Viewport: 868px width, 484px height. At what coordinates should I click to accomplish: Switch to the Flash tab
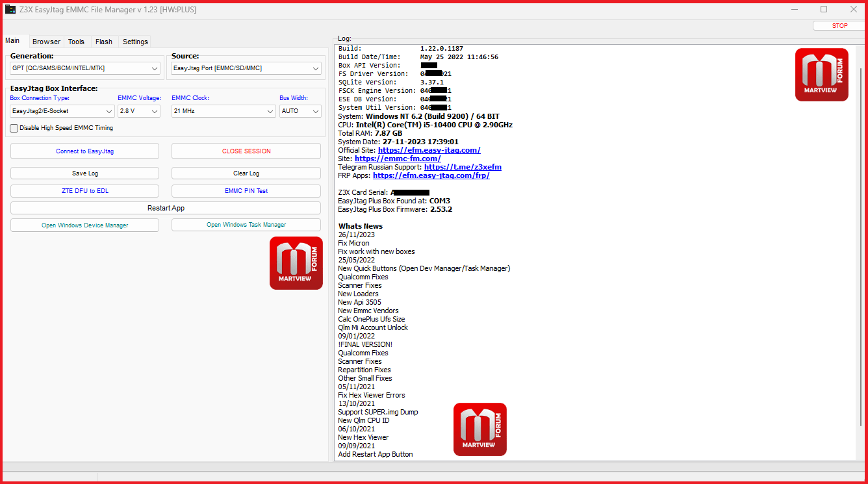pos(104,42)
